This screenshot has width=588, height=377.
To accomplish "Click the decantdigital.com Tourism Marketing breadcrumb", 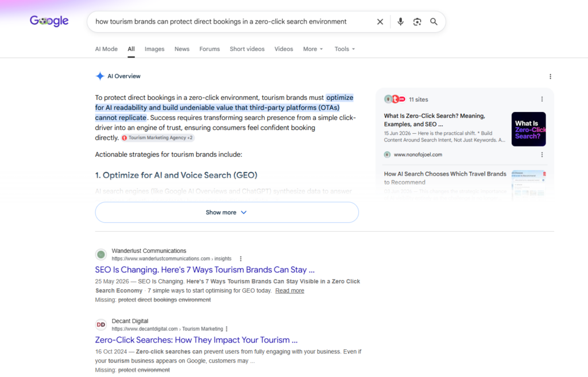I will click(x=167, y=329).
